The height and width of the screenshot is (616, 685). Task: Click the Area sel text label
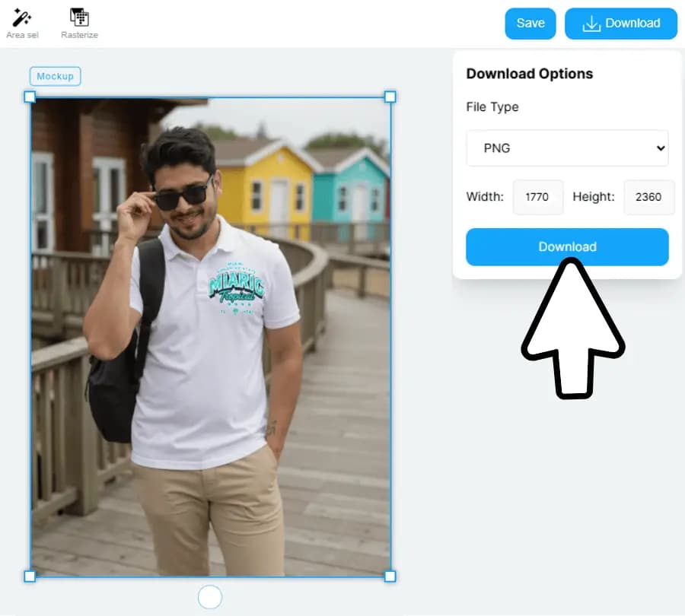(x=21, y=35)
